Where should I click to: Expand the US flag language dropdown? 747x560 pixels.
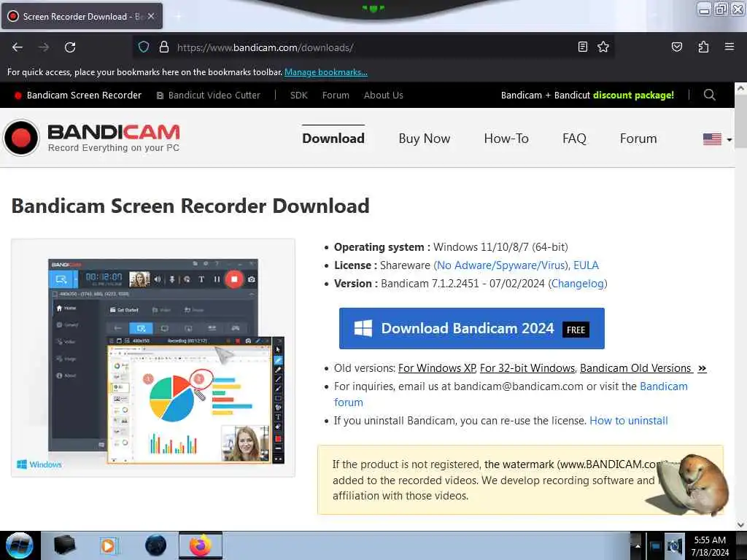pyautogui.click(x=718, y=139)
